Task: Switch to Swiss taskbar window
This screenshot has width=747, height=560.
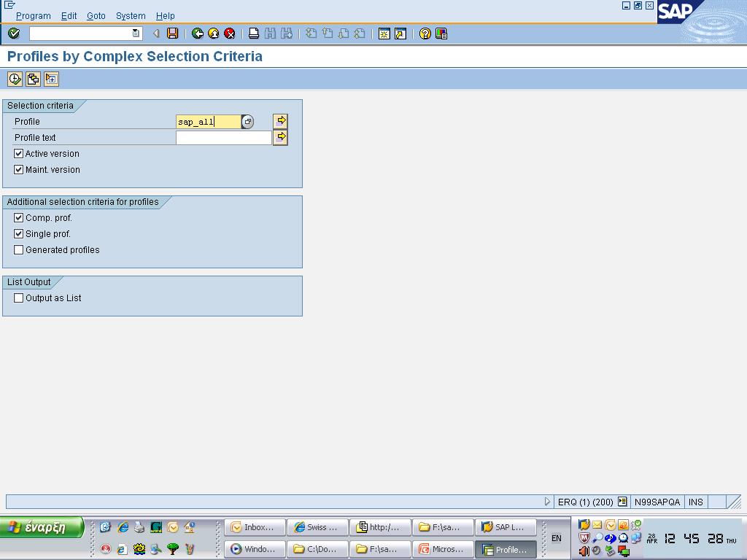Action: [x=318, y=527]
